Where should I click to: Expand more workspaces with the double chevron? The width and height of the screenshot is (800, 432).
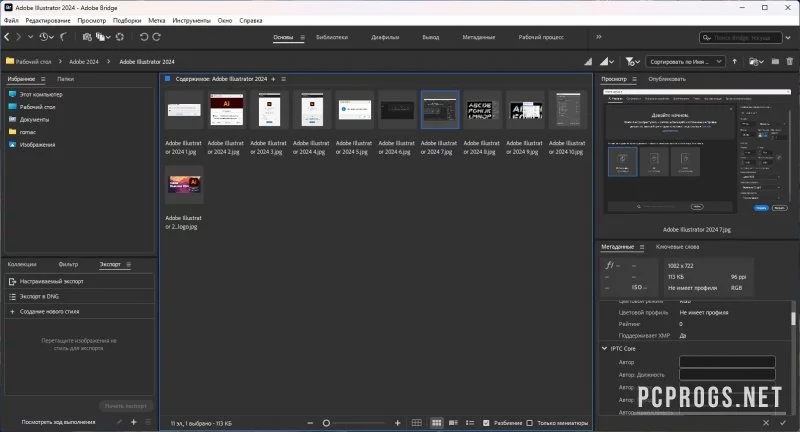[598, 37]
